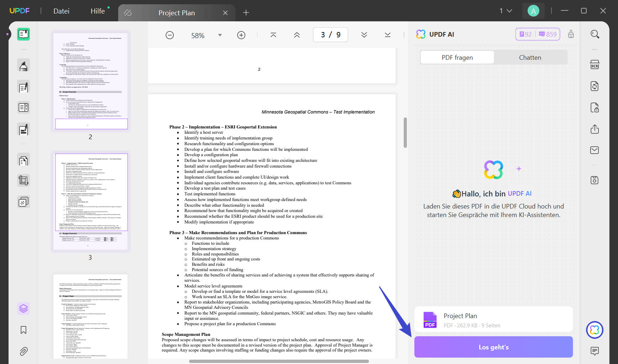Toggle the UPDF AI assistant button
This screenshot has width=618, height=364.
pyautogui.click(x=595, y=330)
